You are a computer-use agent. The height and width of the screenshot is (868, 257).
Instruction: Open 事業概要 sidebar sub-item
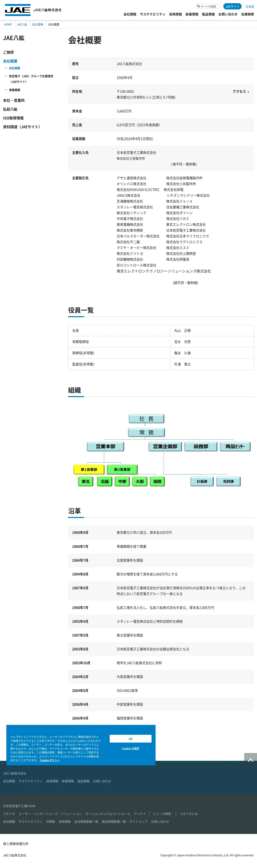(x=14, y=90)
